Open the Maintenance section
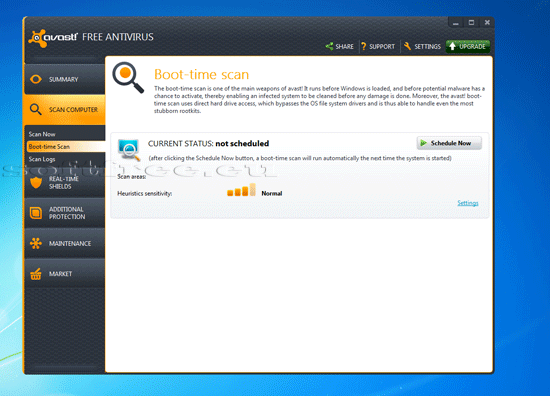 (x=65, y=243)
